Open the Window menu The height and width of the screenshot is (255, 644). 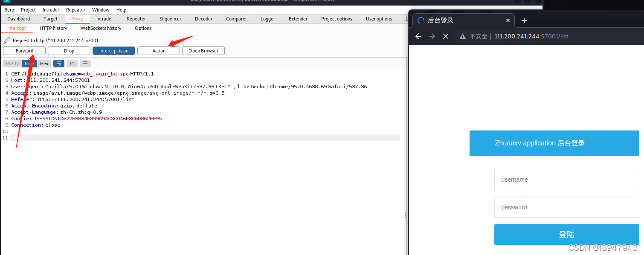tap(101, 10)
